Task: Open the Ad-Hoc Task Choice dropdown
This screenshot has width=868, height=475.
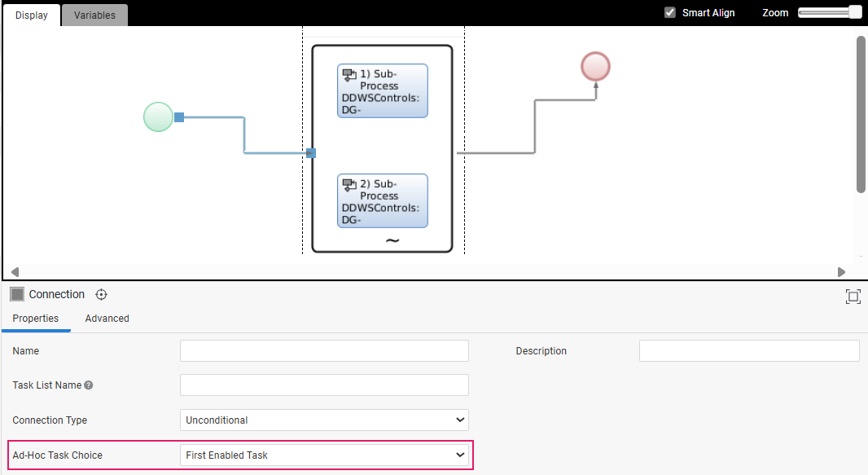Action: (x=324, y=455)
